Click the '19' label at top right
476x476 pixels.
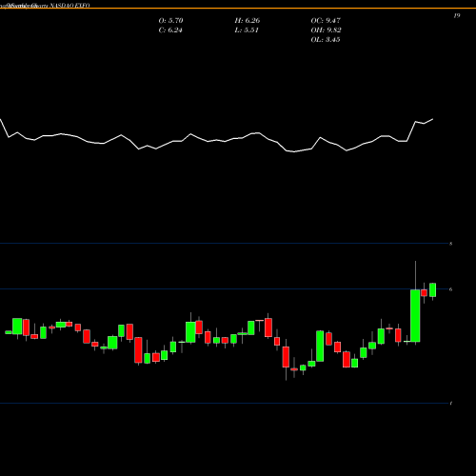pyautogui.click(x=457, y=15)
